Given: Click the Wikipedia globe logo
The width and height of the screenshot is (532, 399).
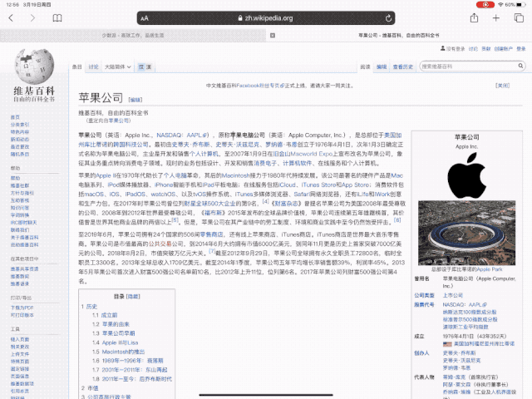Looking at the screenshot, I should pos(34,66).
